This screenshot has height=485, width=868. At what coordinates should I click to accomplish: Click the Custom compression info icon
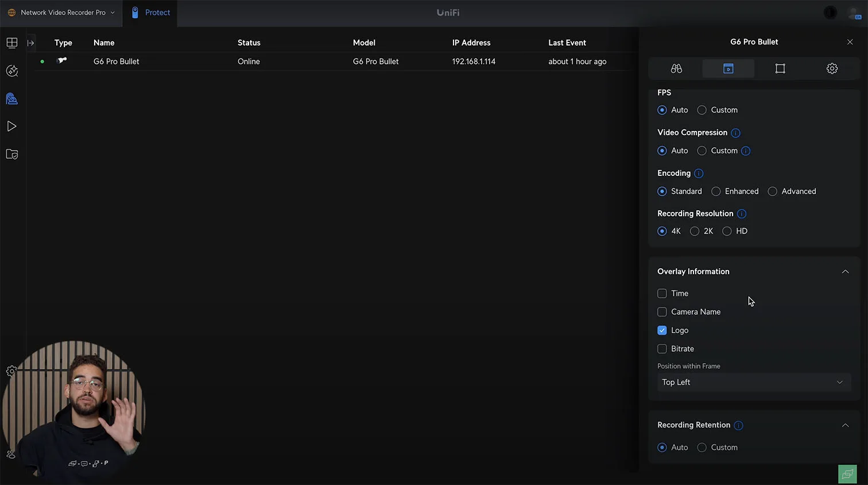coord(746,151)
